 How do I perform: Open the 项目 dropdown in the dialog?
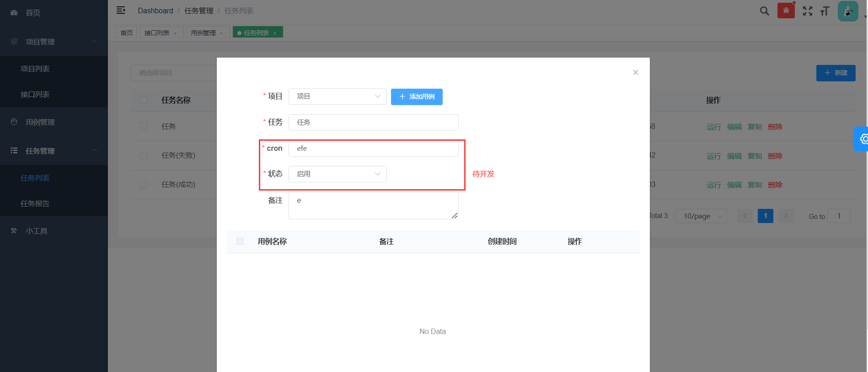click(338, 96)
